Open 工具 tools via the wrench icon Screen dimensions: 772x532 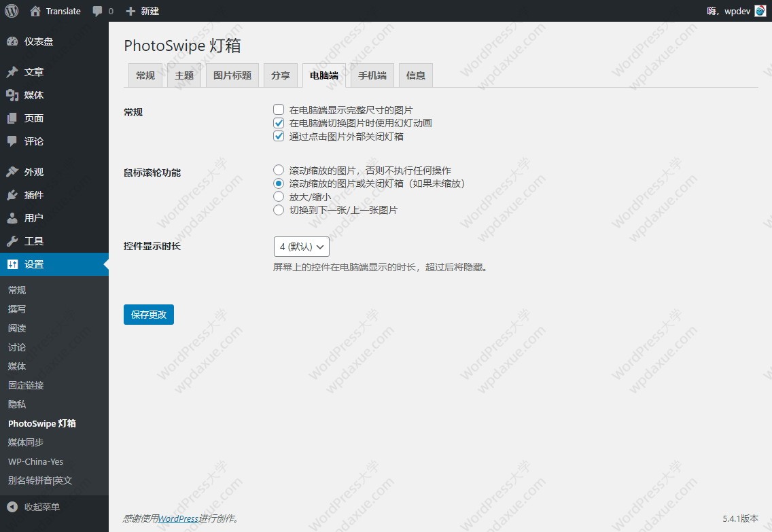[12, 241]
